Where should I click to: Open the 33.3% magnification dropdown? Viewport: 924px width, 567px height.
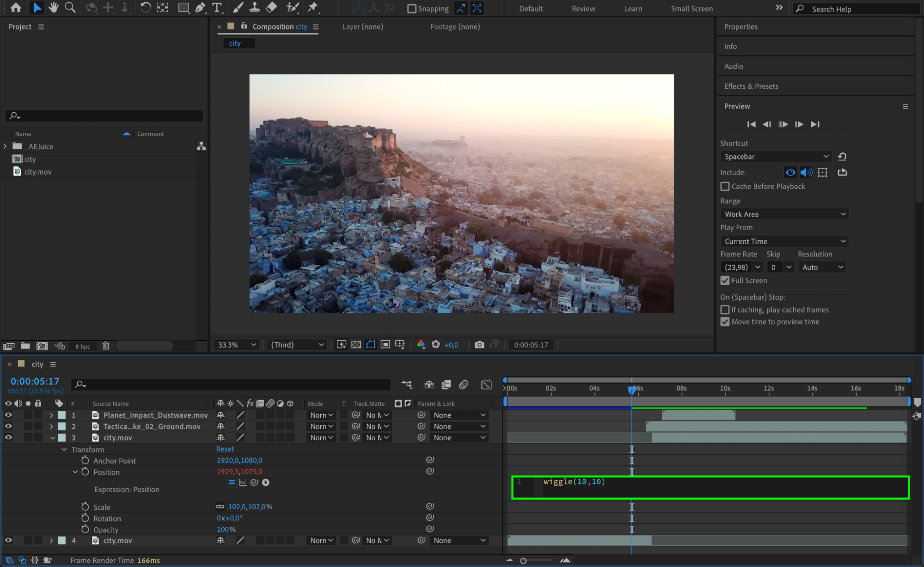(x=237, y=345)
